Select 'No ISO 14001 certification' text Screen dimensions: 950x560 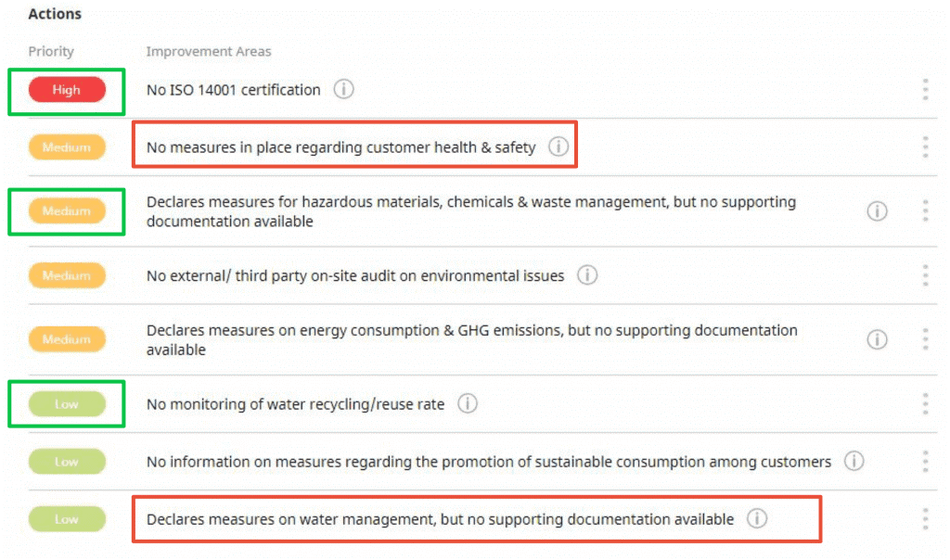[234, 90]
